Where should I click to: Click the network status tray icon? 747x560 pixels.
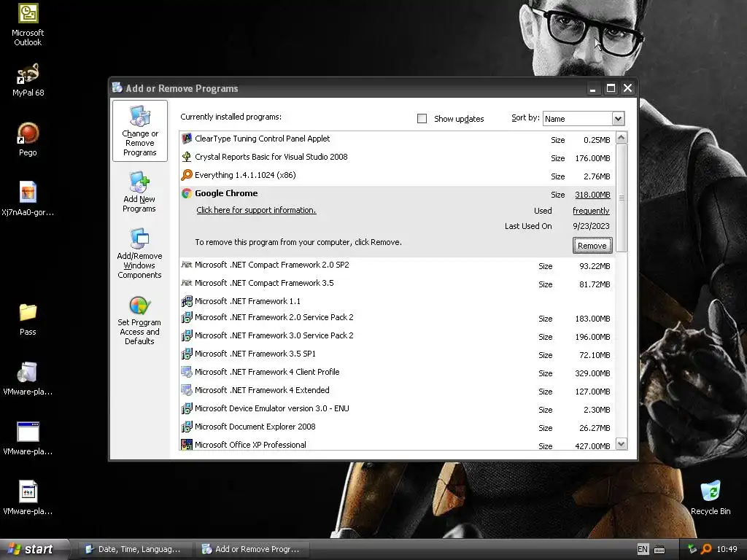point(692,549)
